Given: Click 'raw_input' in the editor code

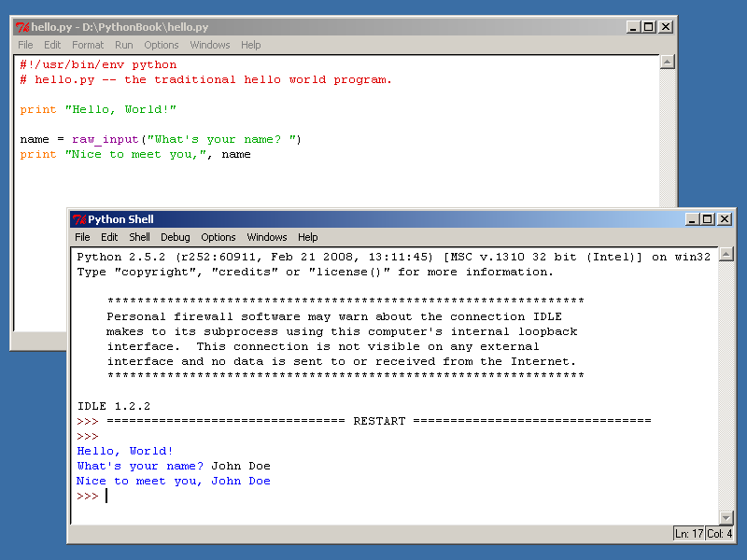Looking at the screenshot, I should tap(106, 139).
